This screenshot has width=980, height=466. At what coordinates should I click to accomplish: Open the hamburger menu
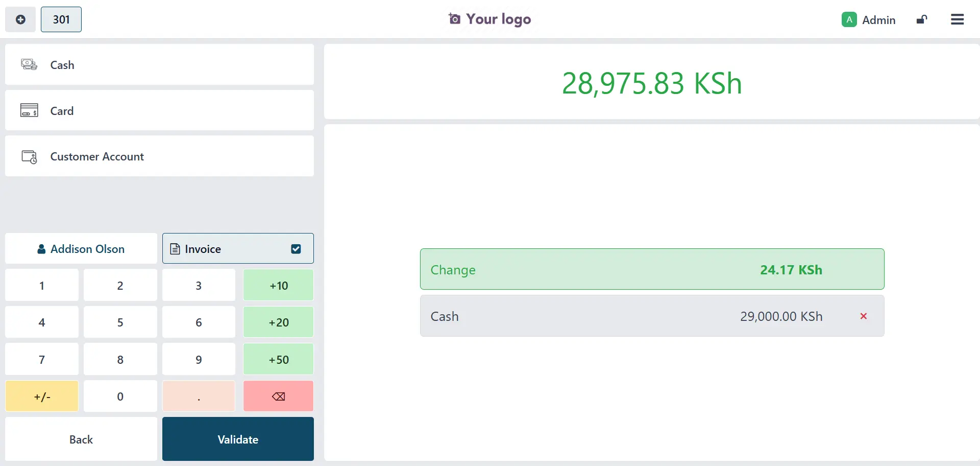click(x=957, y=19)
